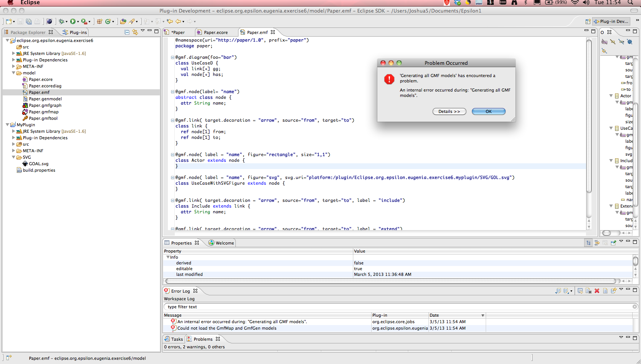The image size is (641, 364).
Task: Switch to the Plug-ins tab
Action: tap(75, 32)
